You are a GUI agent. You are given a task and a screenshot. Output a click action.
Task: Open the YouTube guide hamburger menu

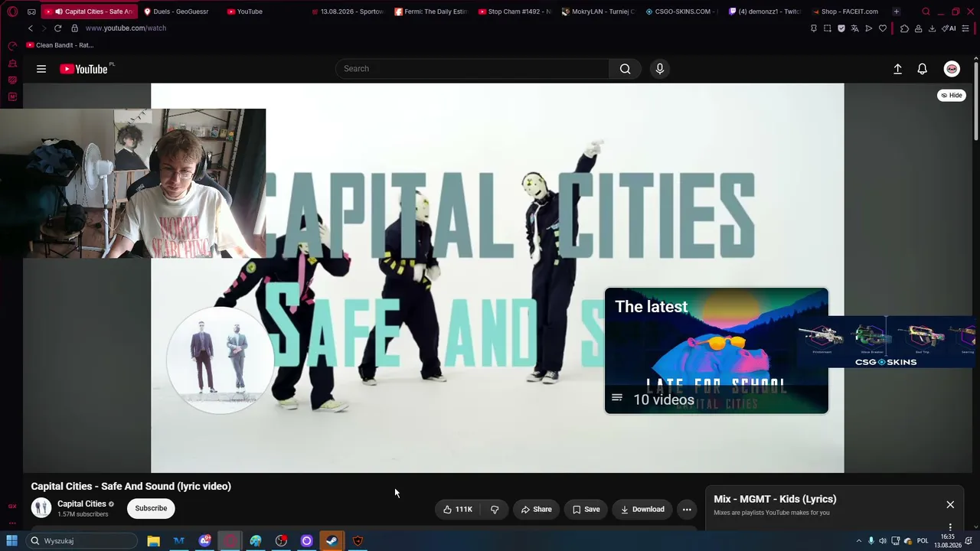pos(41,69)
